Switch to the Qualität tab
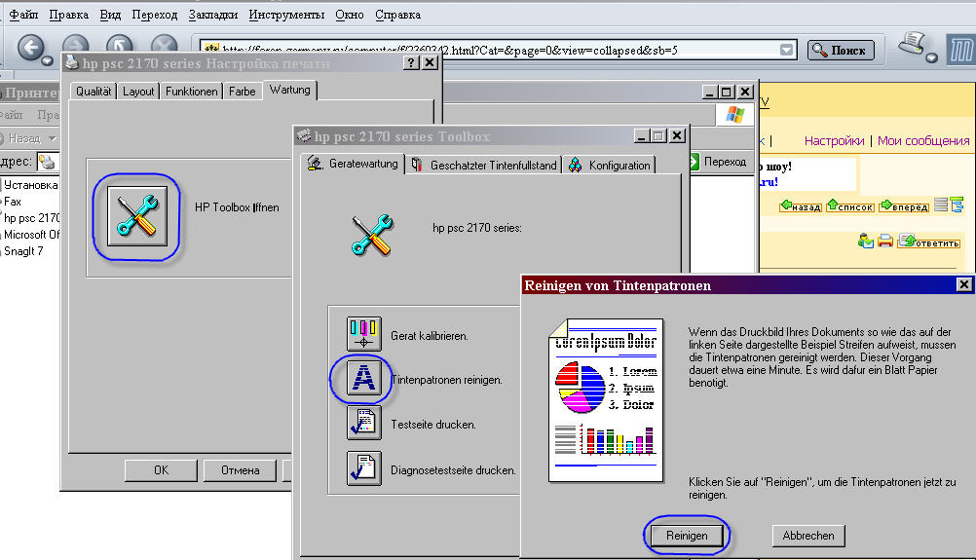The image size is (976, 560). (94, 92)
